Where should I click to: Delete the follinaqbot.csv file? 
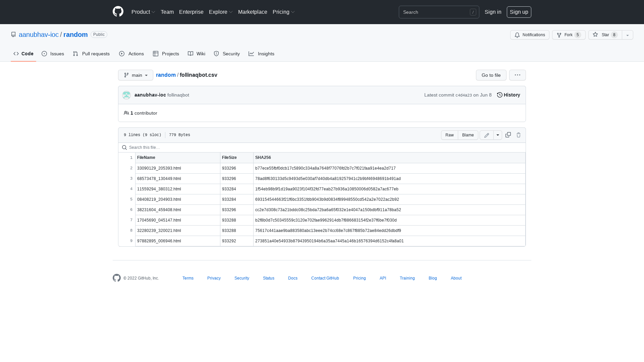[x=519, y=135]
